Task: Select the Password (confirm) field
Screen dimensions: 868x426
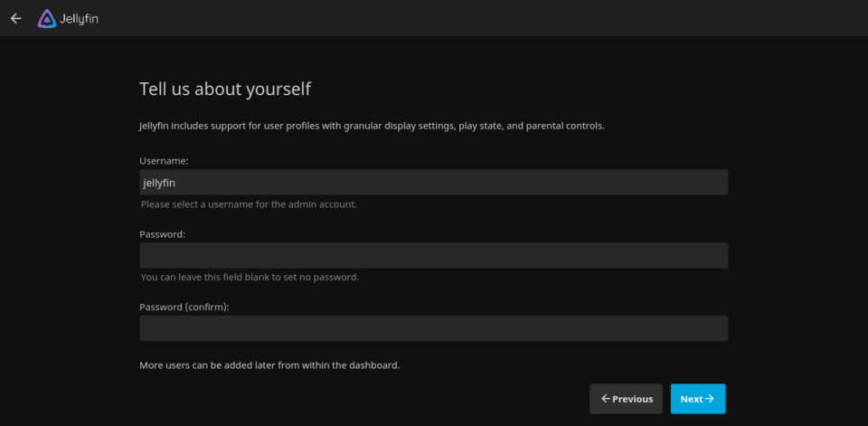Action: coord(433,328)
